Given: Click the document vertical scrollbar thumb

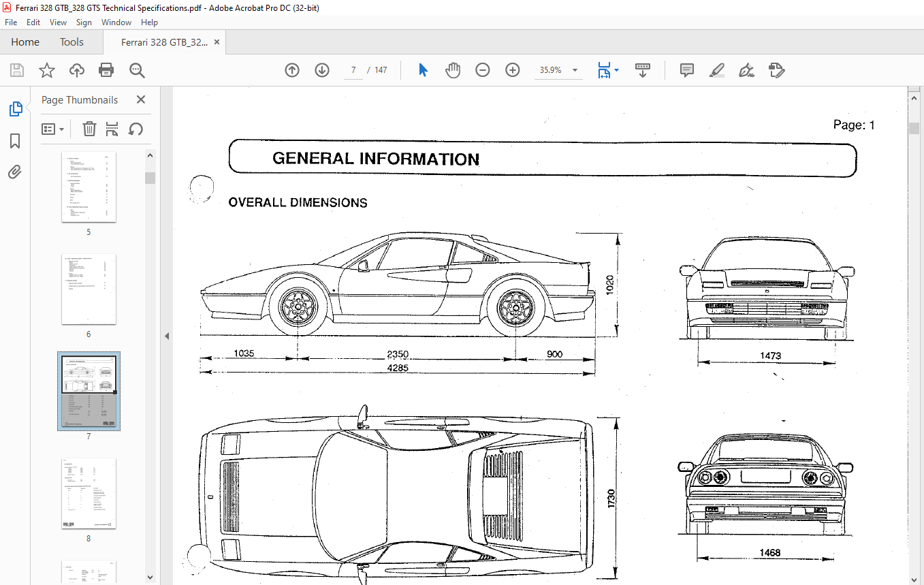Looking at the screenshot, I should point(914,128).
